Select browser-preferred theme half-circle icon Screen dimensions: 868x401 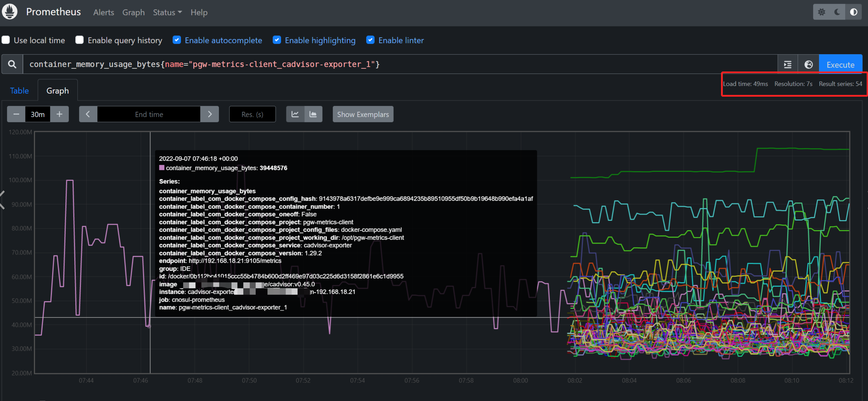point(853,12)
